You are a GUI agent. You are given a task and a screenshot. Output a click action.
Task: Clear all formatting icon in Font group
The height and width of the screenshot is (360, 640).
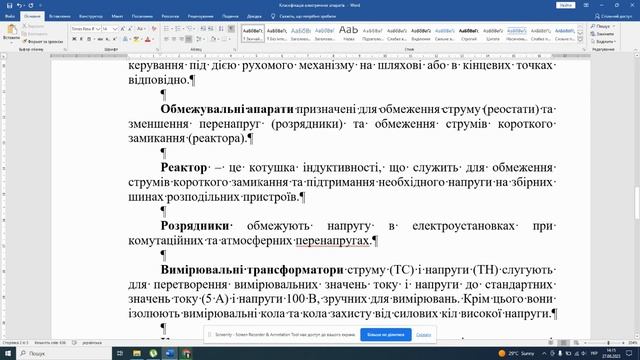154,29
